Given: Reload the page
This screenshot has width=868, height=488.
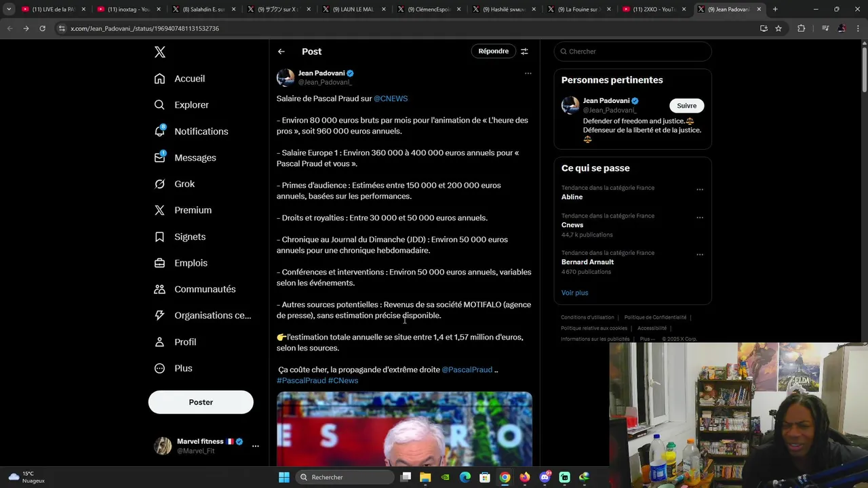Looking at the screenshot, I should tap(42, 28).
